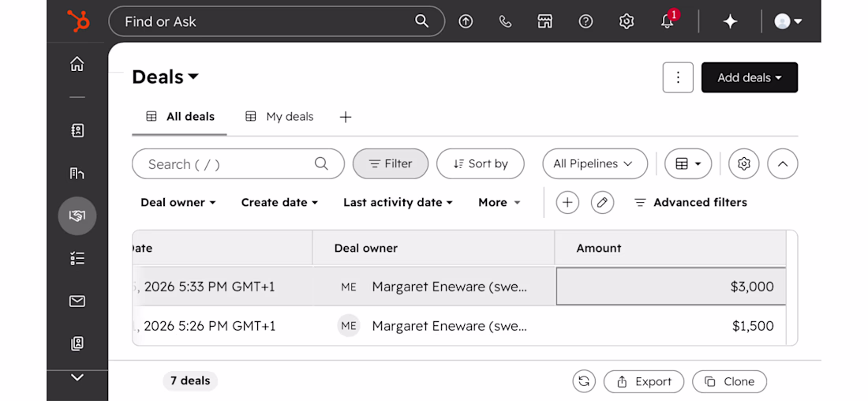868x401 pixels.
Task: Select the All deals tab
Action: coord(180,117)
